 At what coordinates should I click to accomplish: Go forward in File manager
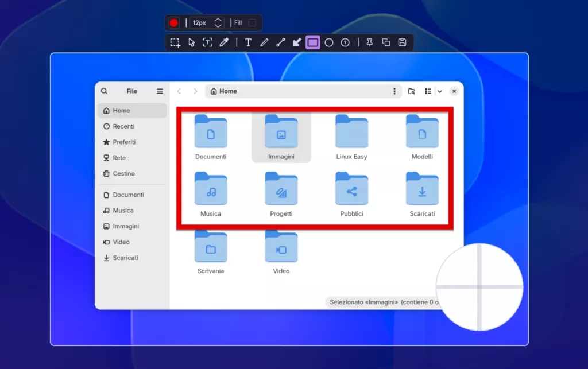[195, 91]
